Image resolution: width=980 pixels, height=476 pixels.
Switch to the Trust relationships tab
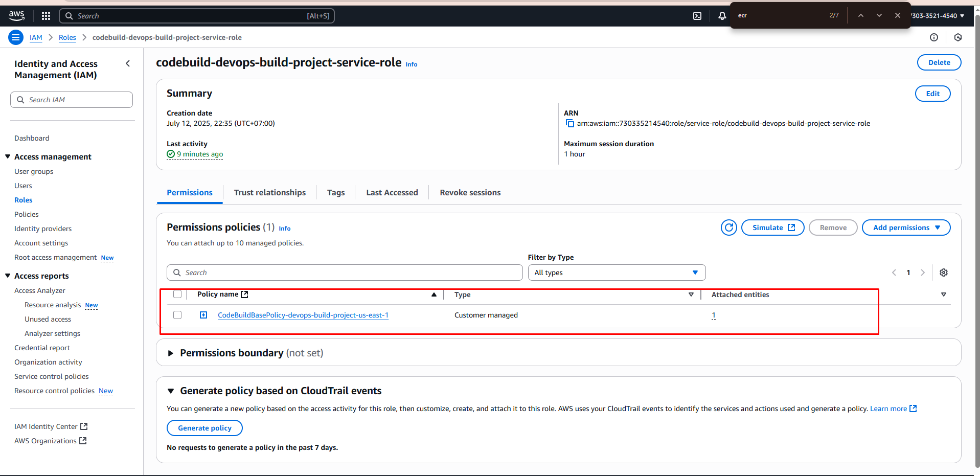(269, 193)
